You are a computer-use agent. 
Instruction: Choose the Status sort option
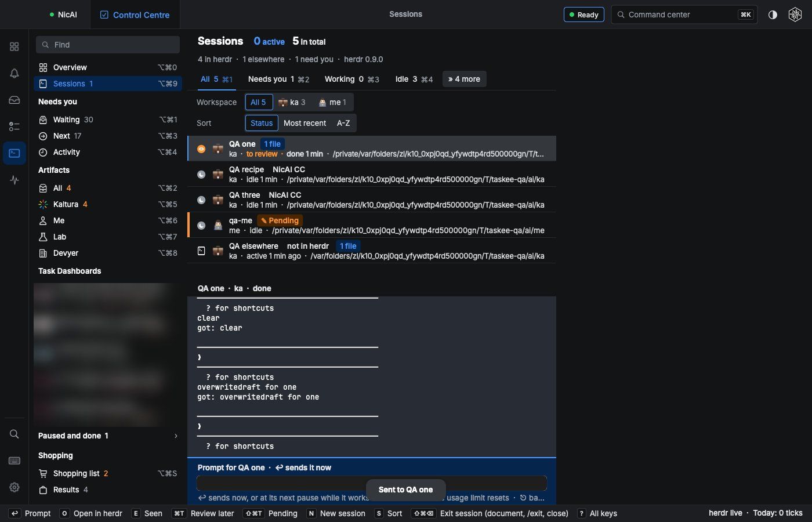262,123
